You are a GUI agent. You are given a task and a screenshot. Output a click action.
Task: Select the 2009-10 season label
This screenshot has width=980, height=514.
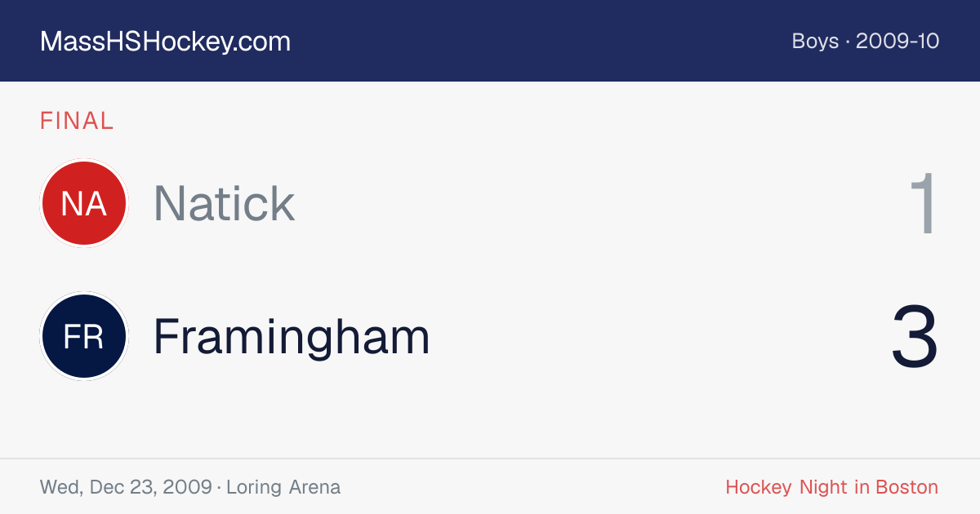[898, 42]
